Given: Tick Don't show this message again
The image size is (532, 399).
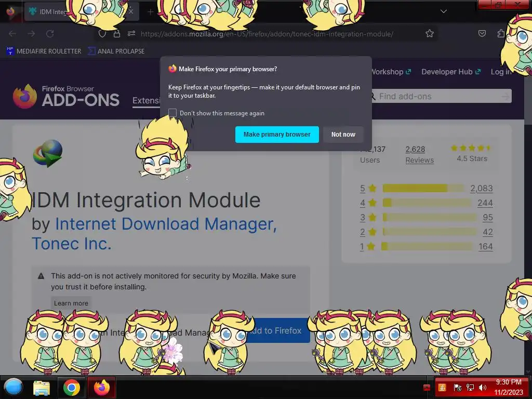Looking at the screenshot, I should 172,113.
